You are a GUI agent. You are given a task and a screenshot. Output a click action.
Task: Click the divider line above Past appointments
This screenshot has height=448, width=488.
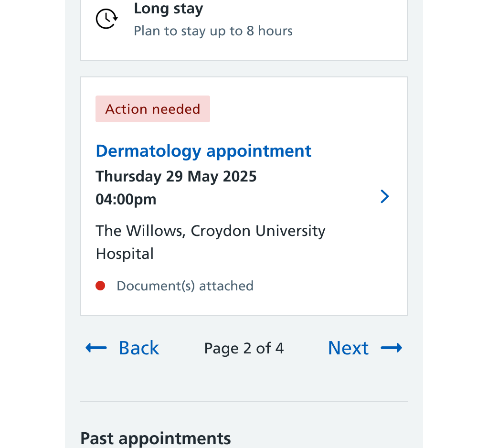(244, 402)
